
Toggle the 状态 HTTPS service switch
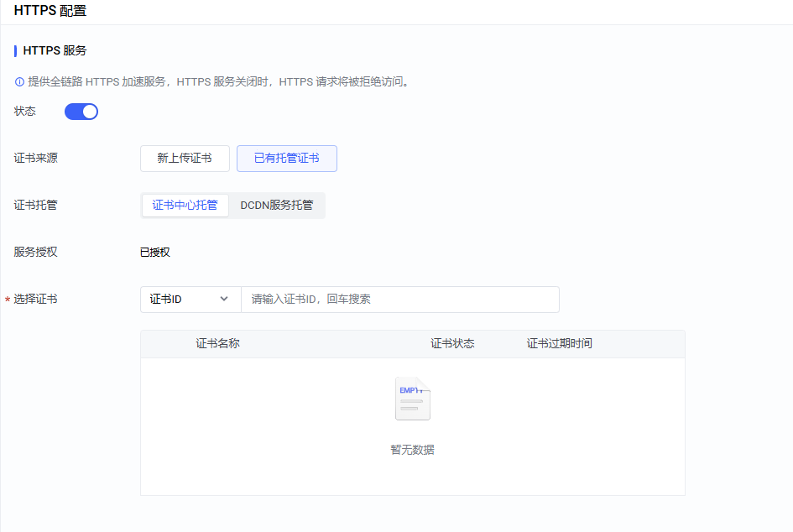coord(81,112)
